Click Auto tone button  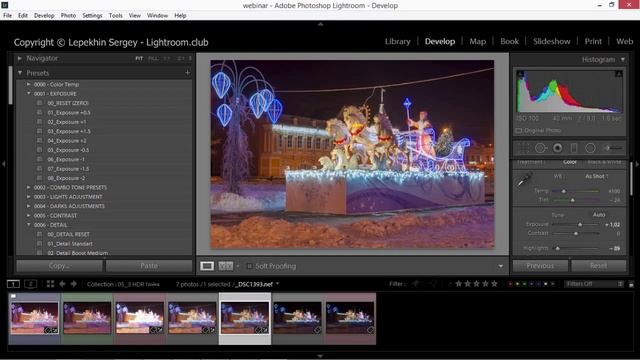[599, 215]
